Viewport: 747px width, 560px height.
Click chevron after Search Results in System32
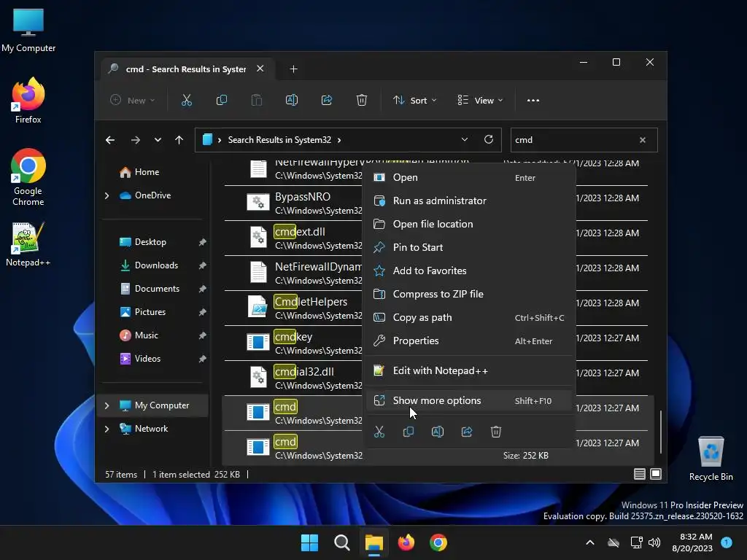[339, 140]
